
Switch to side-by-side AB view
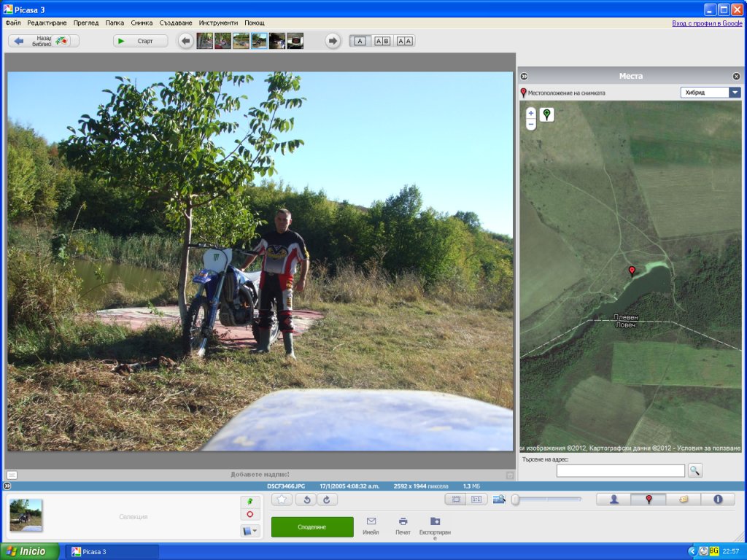pyautogui.click(x=382, y=41)
